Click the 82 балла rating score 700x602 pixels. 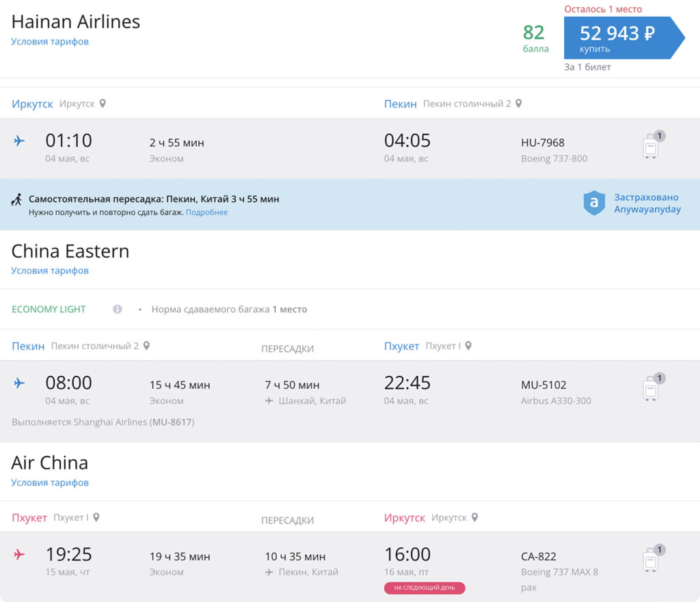535,38
